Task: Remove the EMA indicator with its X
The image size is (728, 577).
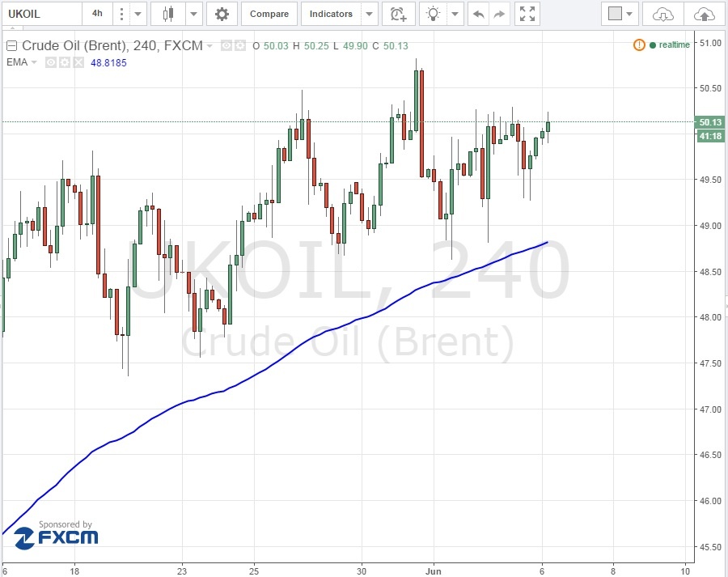Action: tap(78, 62)
